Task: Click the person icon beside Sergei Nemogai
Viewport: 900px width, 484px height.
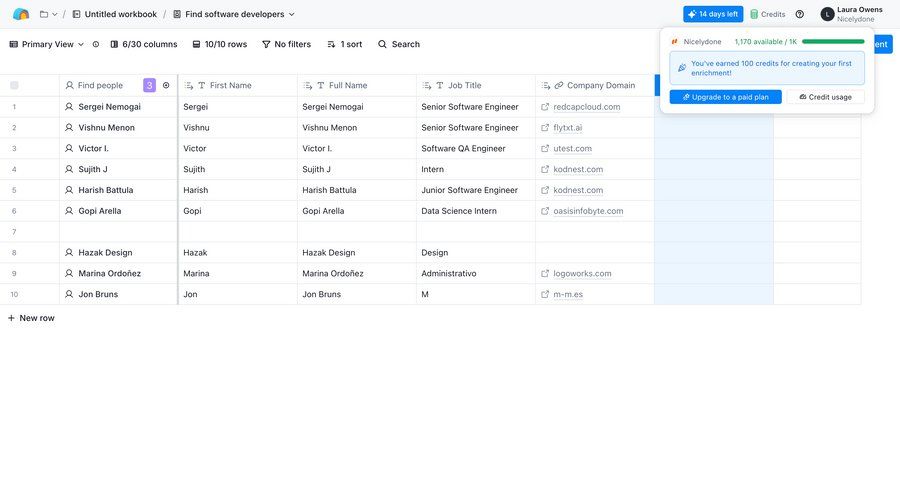Action: 69,107
